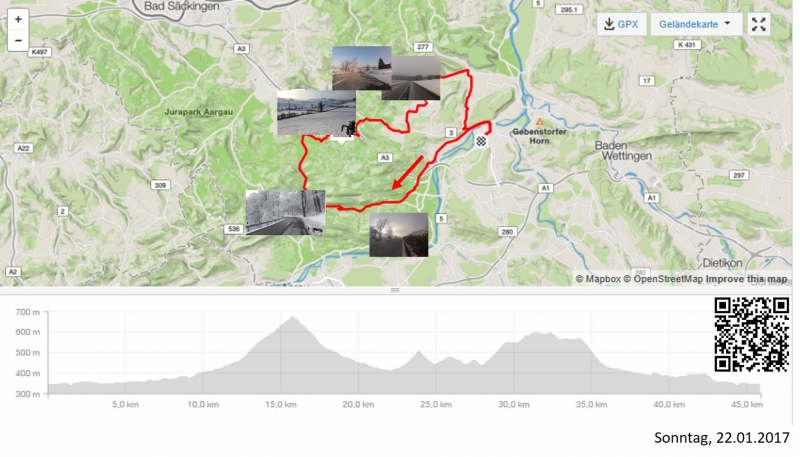
Task: Zoom out with the minus button
Action: tap(18, 41)
